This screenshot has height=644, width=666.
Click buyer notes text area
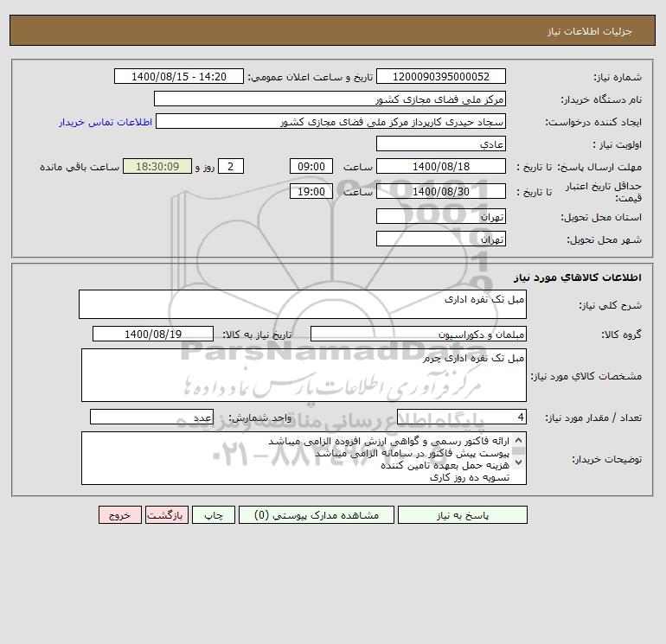[304, 458]
